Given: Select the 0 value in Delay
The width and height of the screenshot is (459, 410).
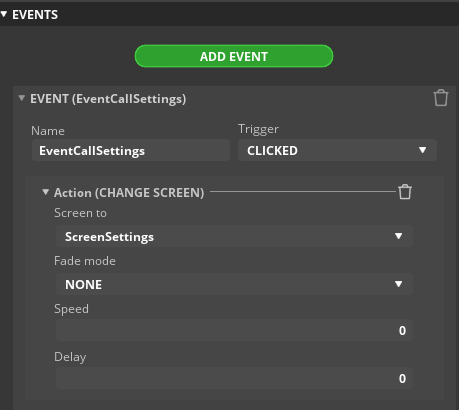Looking at the screenshot, I should 402,379.
